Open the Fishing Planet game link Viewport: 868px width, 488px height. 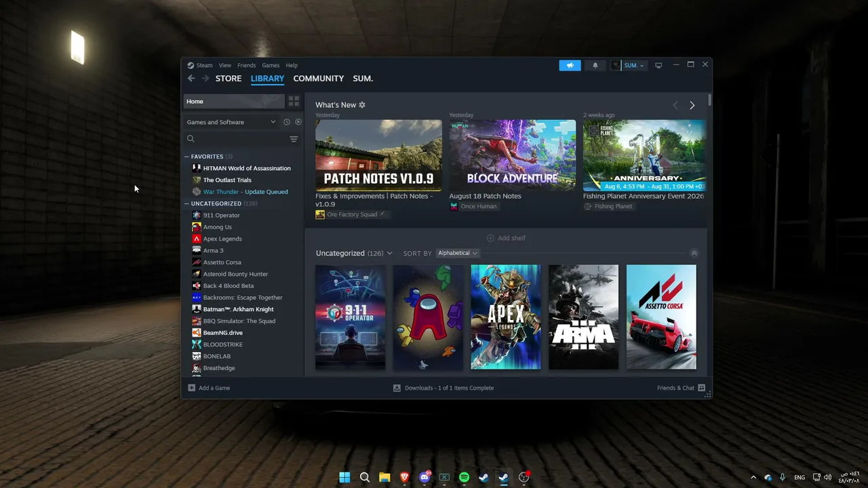(x=613, y=207)
